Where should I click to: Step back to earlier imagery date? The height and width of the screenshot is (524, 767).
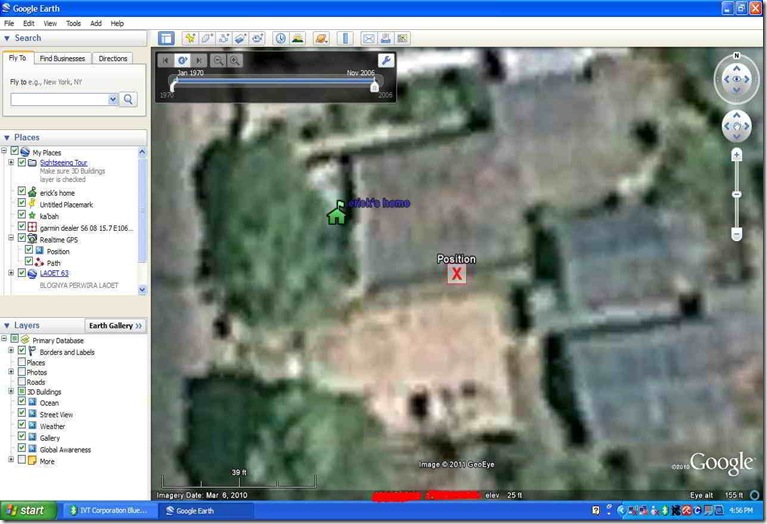[x=166, y=60]
